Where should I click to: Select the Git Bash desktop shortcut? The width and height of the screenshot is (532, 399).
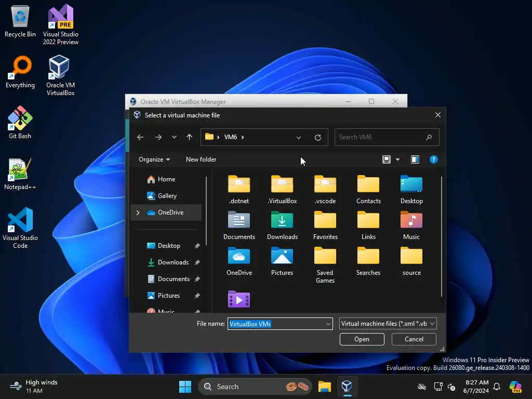click(x=20, y=123)
